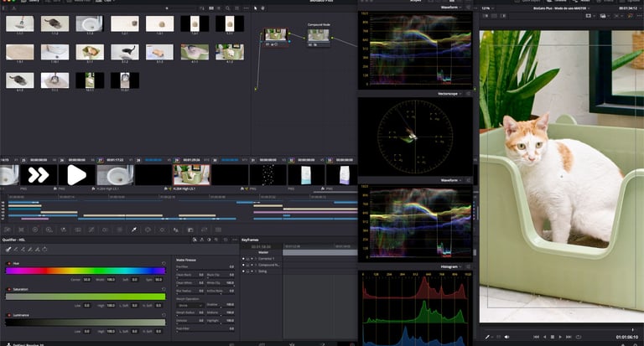Image resolution: width=644 pixels, height=346 pixels.
Task: Lock the Sizing keyframe track
Action: tap(247, 271)
